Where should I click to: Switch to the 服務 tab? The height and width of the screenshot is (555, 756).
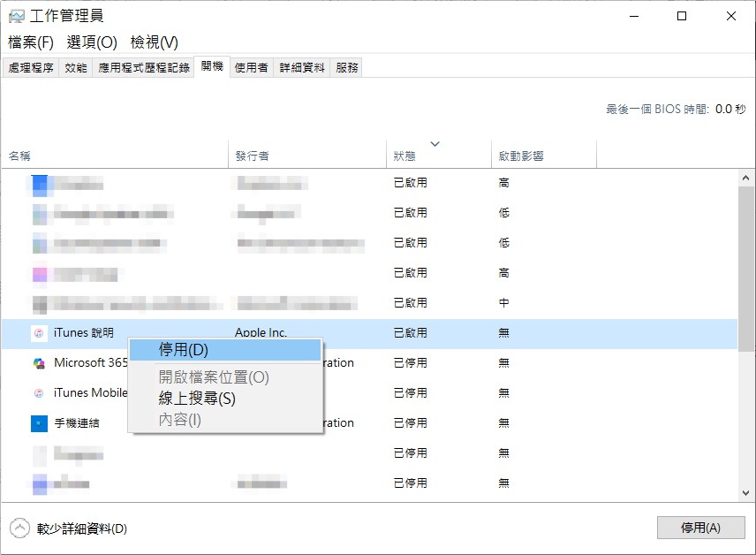pyautogui.click(x=347, y=67)
